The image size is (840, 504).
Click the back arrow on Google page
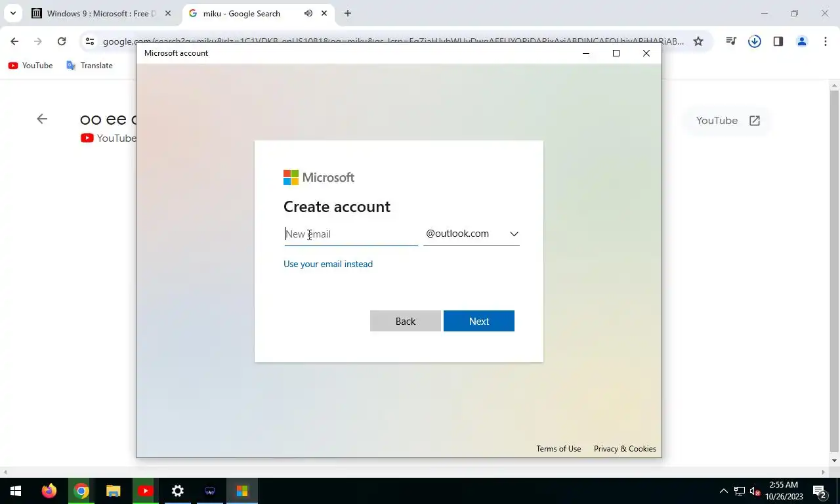[x=42, y=119]
